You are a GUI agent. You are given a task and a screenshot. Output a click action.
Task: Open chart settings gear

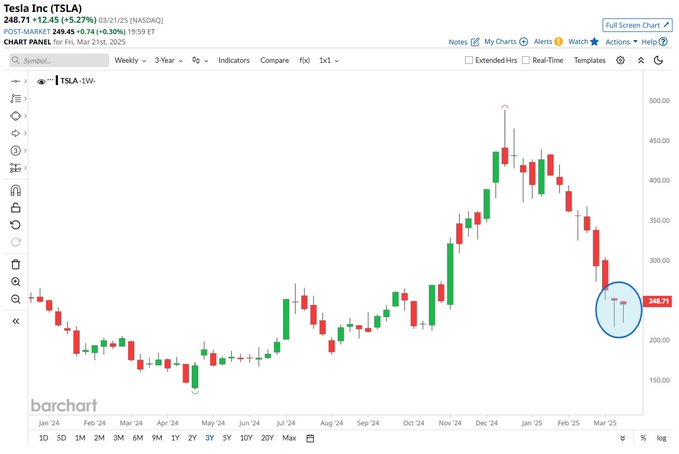(x=620, y=60)
